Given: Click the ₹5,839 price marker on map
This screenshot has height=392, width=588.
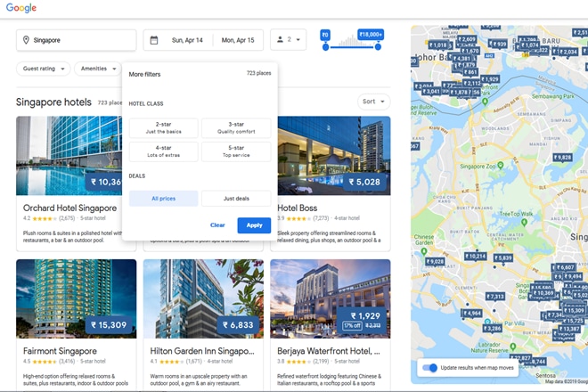Looking at the screenshot, I should [x=502, y=257].
